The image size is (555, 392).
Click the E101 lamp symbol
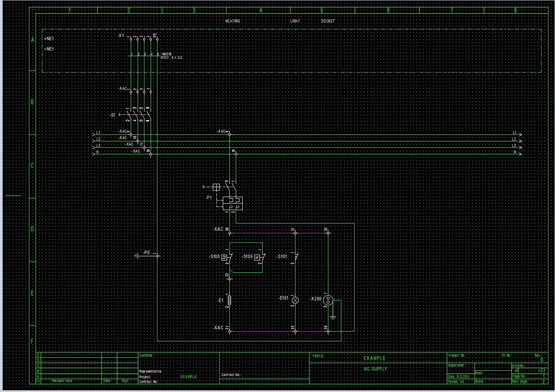pos(295,300)
